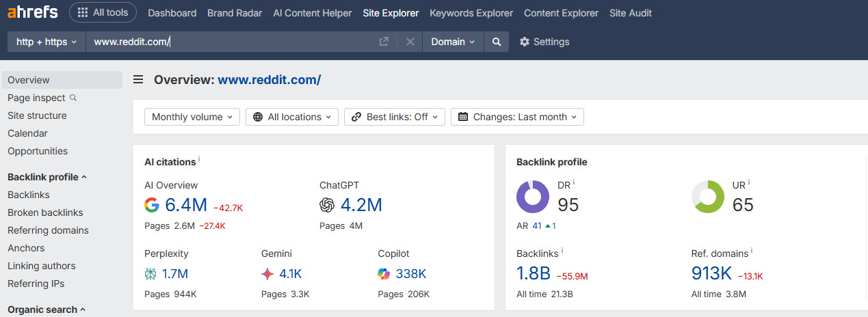Open Content Explorer
The height and width of the screenshot is (317, 868).
tap(561, 13)
